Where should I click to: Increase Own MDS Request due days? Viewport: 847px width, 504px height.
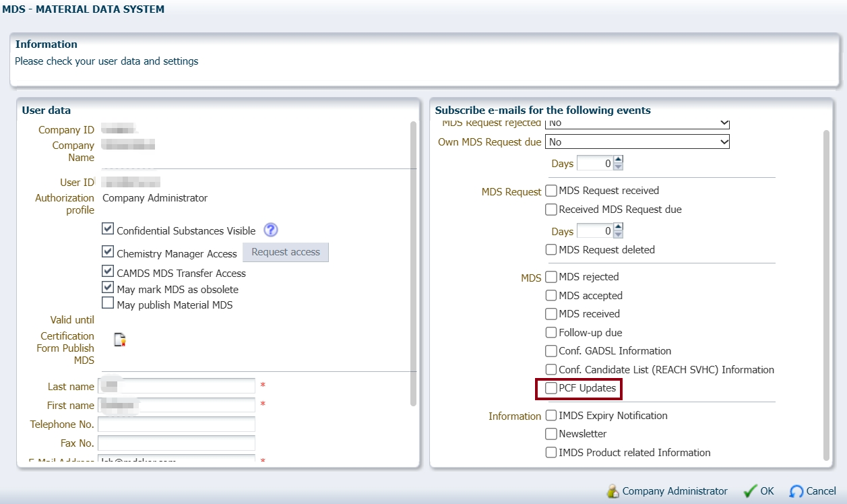pos(619,160)
